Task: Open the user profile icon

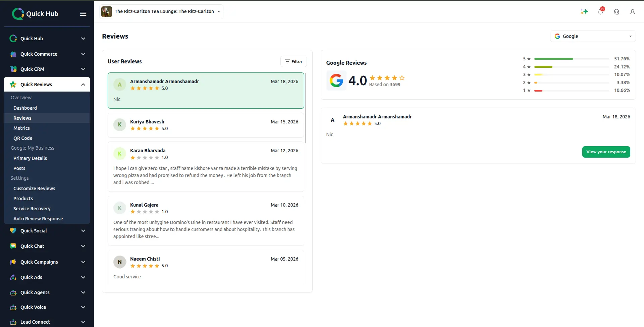Action: (633, 12)
